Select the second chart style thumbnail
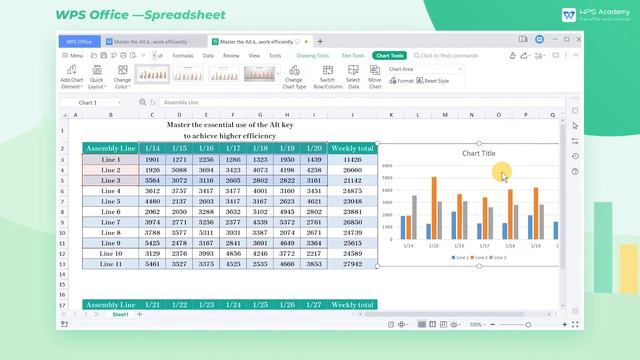This screenshot has width=640, height=360. [x=188, y=74]
